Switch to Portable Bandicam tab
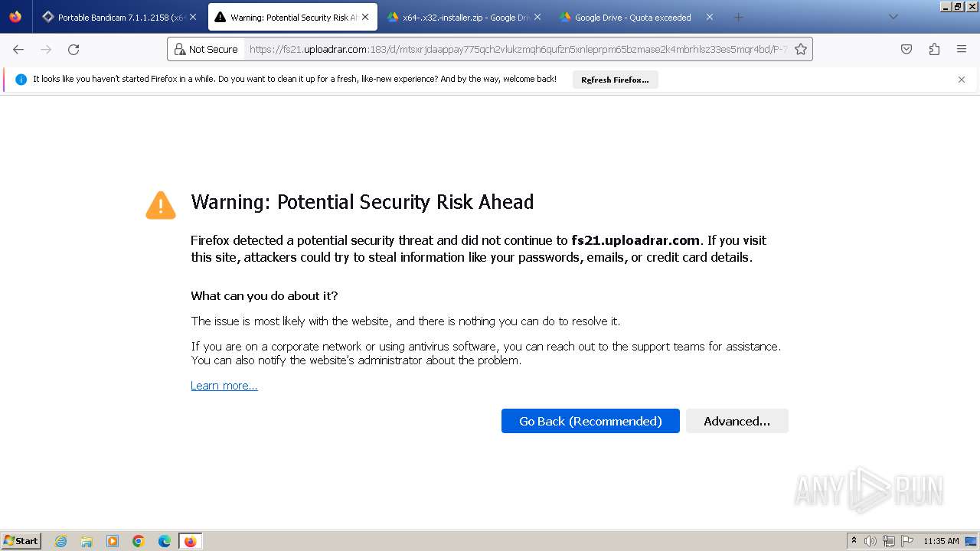 point(115,17)
